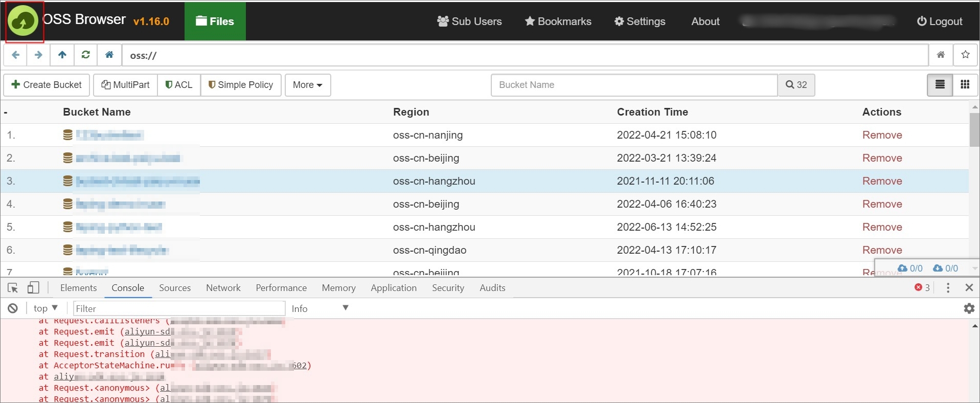Click the red error count badge
This screenshot has height=403, width=980.
pyautogui.click(x=922, y=288)
